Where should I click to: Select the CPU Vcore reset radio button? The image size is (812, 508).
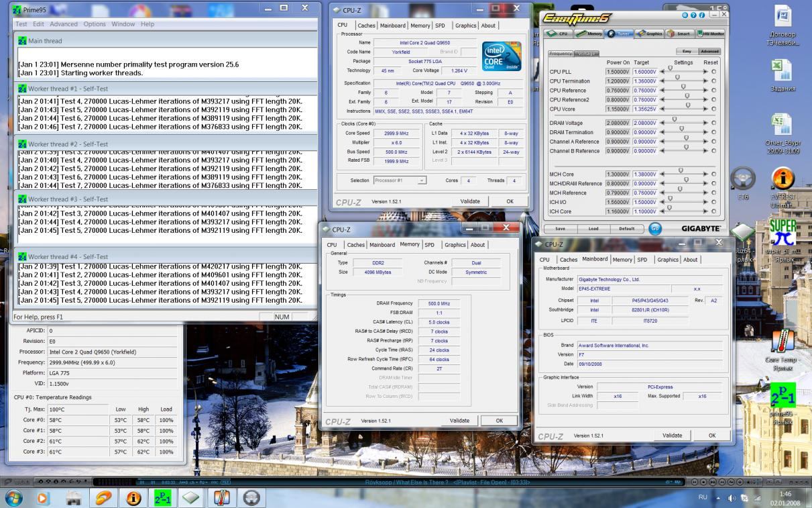(x=713, y=109)
